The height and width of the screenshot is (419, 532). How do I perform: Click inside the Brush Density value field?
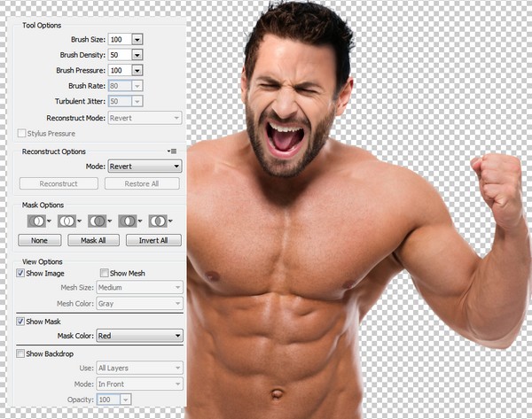(119, 55)
